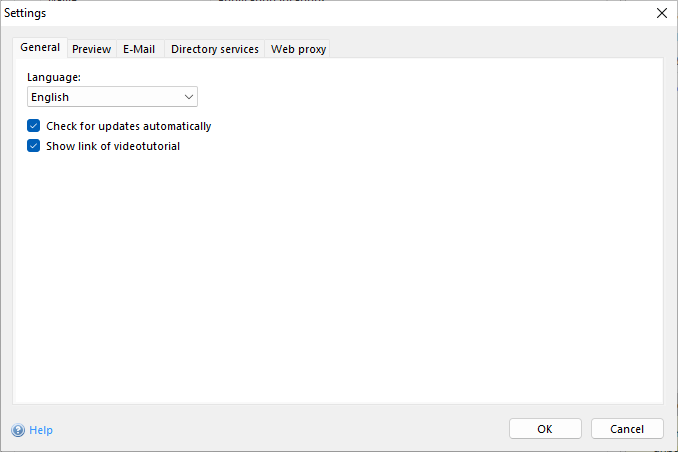Click the 'Check for updates automatically' label text
The image size is (678, 452).
click(x=128, y=126)
